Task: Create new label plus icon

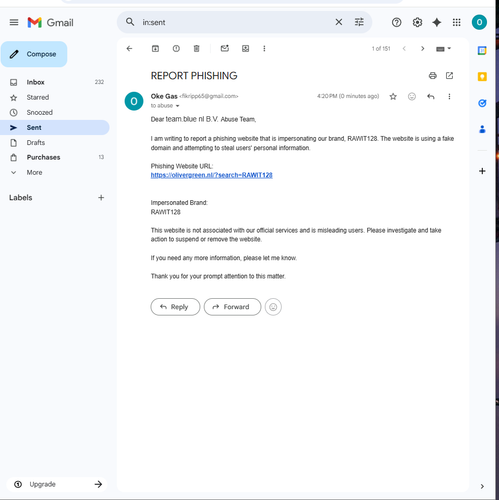Action: tap(101, 198)
